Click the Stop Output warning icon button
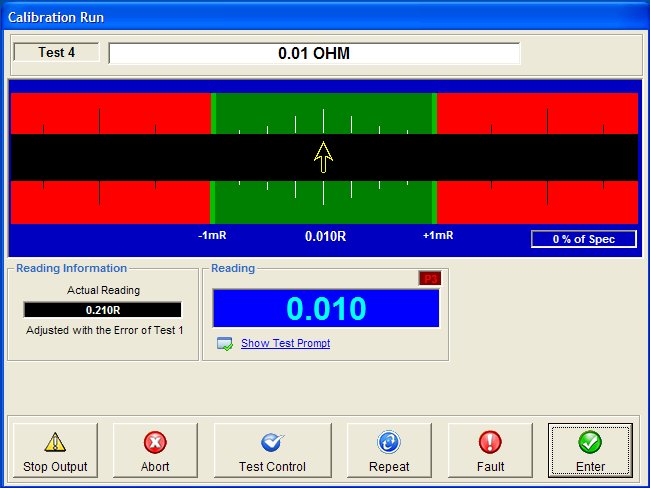Image resolution: width=650 pixels, height=488 pixels. click(x=55, y=452)
